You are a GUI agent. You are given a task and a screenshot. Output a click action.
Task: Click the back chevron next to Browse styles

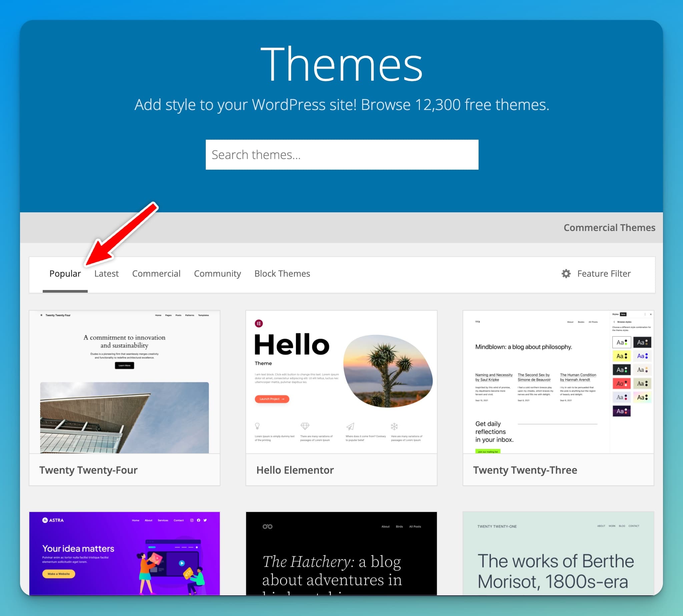pos(614,322)
